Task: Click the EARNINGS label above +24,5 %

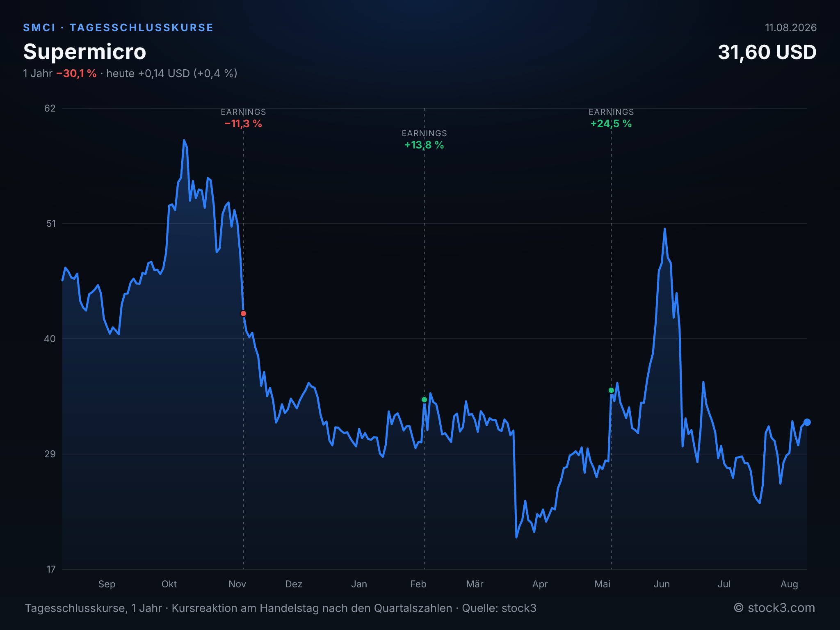Action: (x=611, y=112)
